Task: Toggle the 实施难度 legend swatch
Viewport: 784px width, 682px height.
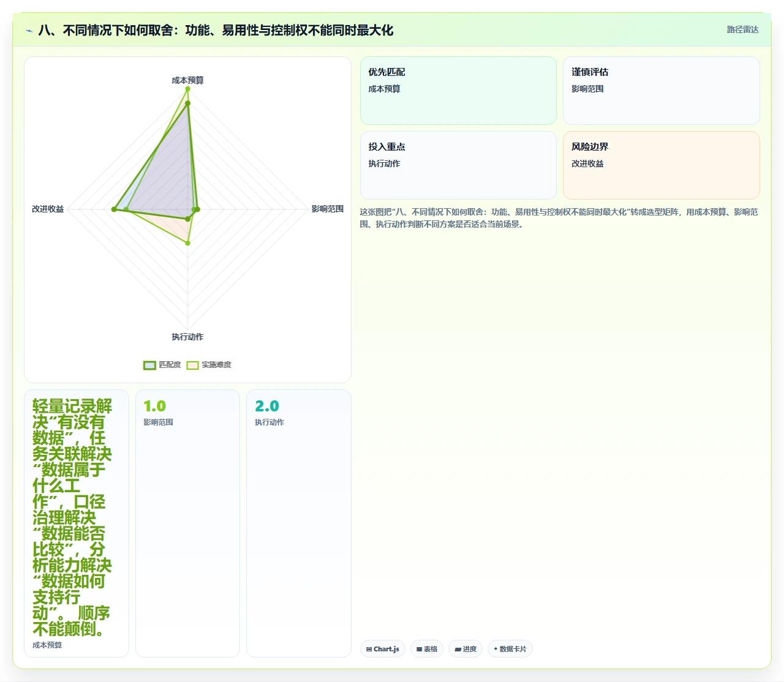Action: coord(192,365)
